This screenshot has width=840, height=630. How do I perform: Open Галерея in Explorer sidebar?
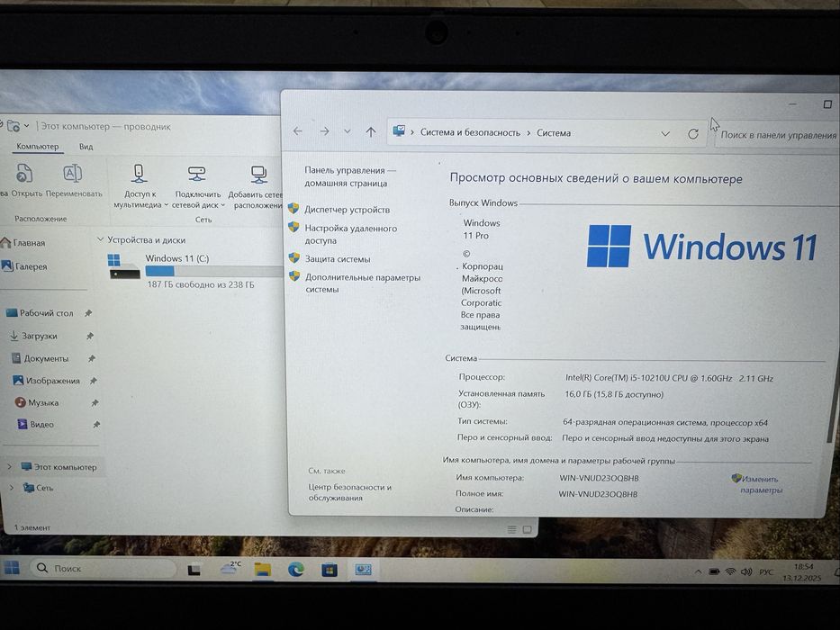tap(24, 266)
